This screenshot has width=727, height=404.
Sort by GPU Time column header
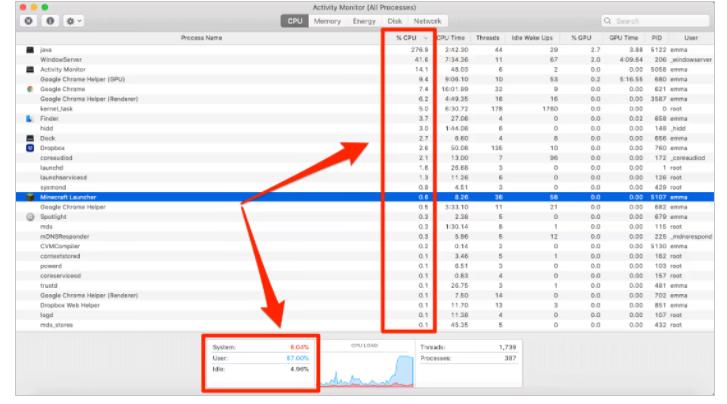coord(624,38)
